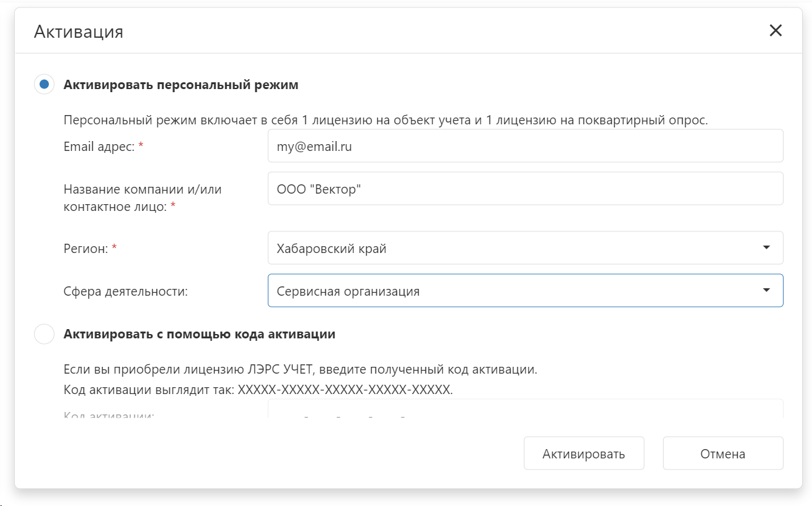Screen dimensions: 812x506
Task: Click the "Активировать персональный режим" label text
Action: 181,85
